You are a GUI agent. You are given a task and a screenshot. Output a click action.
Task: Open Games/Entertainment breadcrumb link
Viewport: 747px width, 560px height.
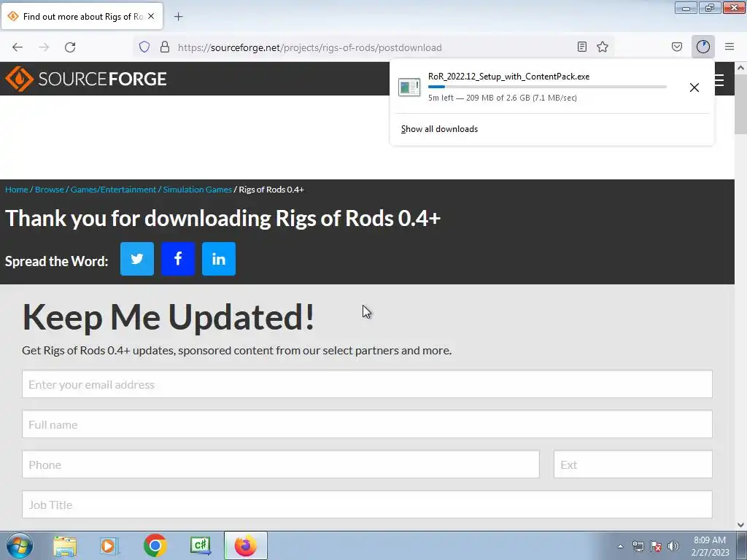pos(113,190)
